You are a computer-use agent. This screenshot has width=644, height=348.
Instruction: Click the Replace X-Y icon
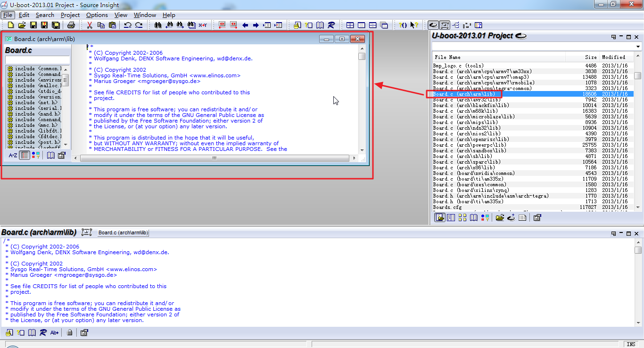coord(203,25)
